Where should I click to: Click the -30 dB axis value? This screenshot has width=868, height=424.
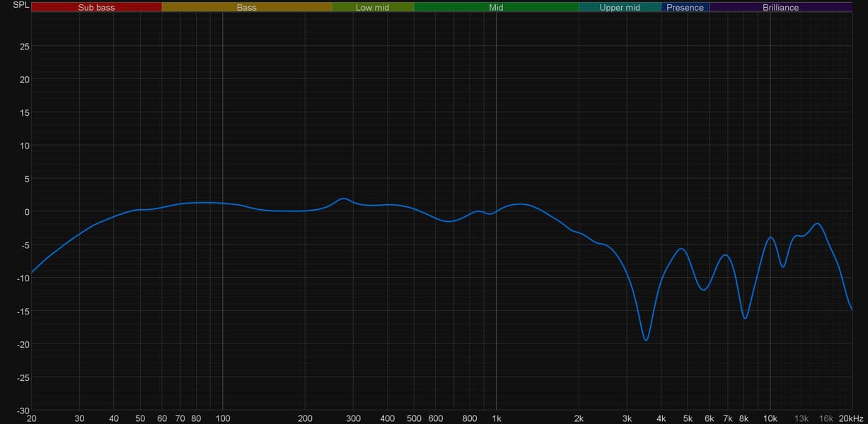pyautogui.click(x=23, y=411)
